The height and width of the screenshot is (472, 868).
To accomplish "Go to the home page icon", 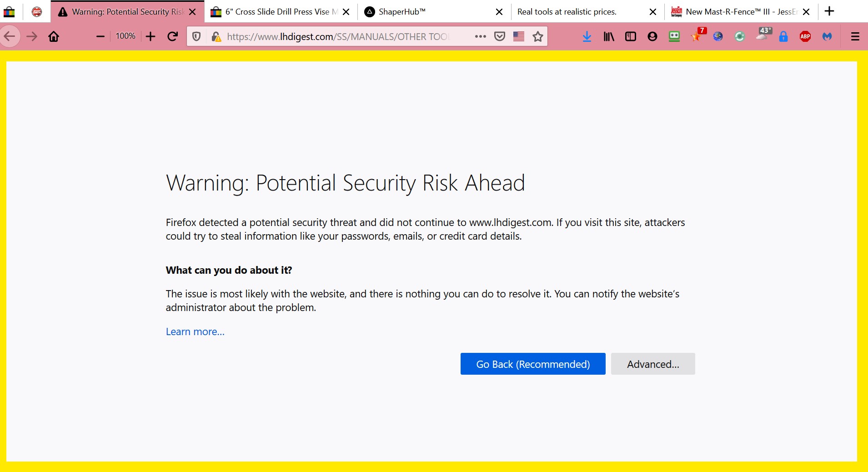I will tap(54, 36).
